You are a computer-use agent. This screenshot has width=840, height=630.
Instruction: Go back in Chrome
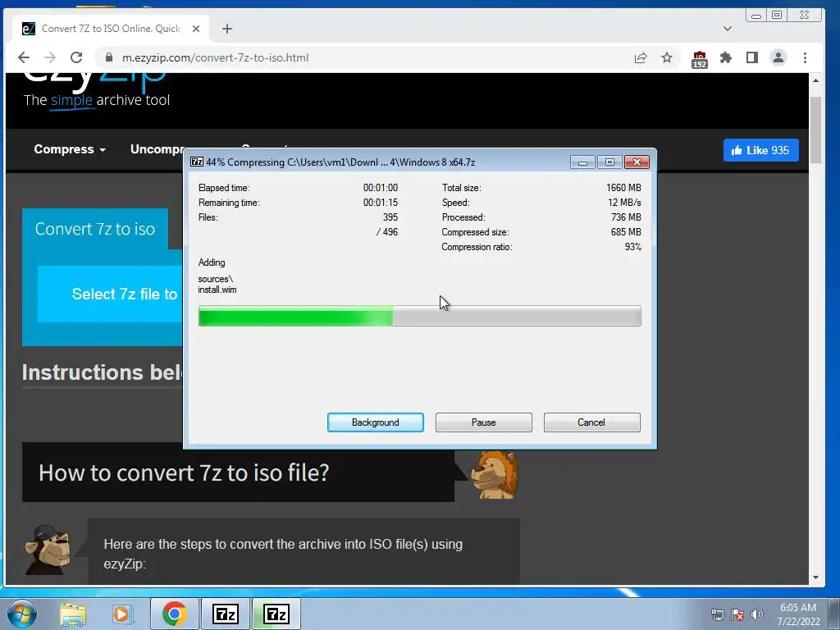coord(24,57)
